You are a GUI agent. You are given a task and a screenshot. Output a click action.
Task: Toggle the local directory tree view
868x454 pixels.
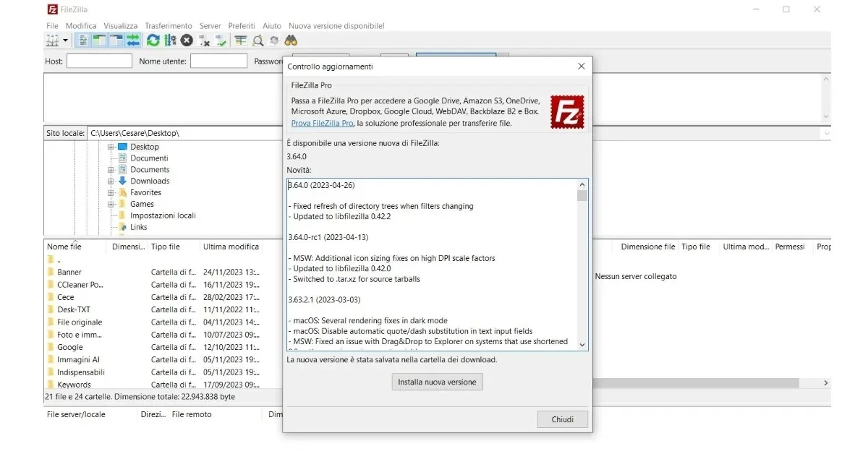(99, 40)
